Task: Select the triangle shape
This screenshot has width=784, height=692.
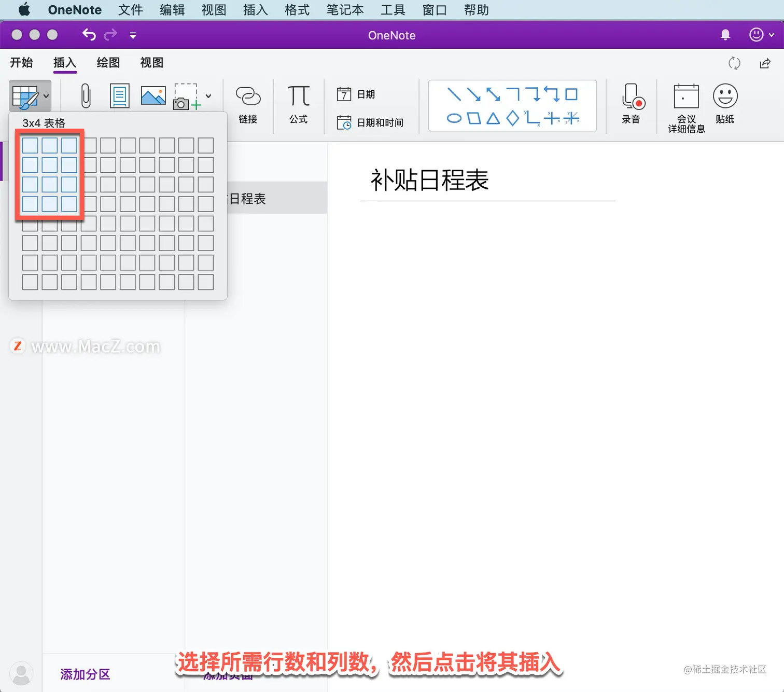Action: coord(493,118)
